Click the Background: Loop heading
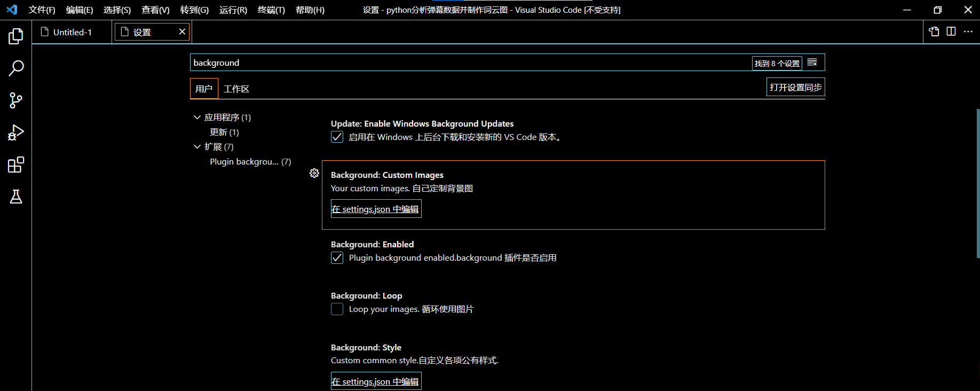Screen dimensions: 980x391 [367, 295]
